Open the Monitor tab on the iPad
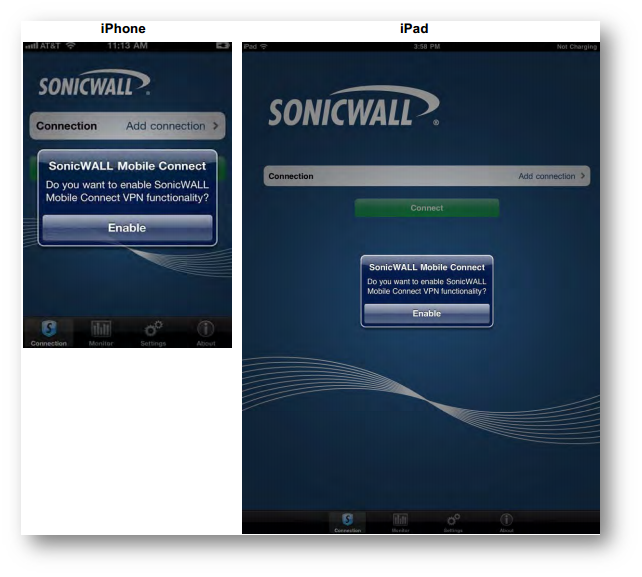The height and width of the screenshot is (577, 642). pyautogui.click(x=400, y=521)
